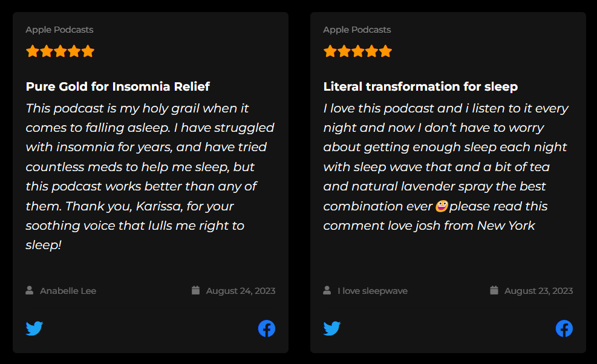Share the sleep transformation review on Twitter
Screen dimensions: 597x364
pyautogui.click(x=331, y=328)
